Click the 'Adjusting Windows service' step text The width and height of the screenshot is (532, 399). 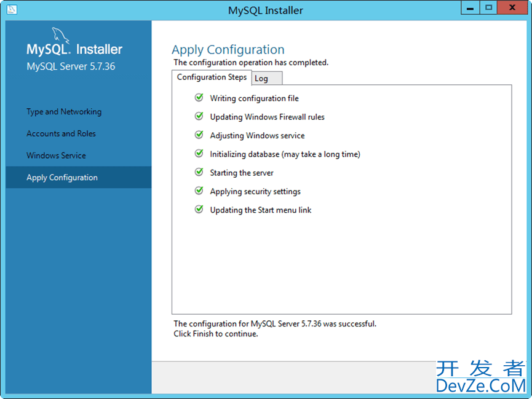click(257, 136)
